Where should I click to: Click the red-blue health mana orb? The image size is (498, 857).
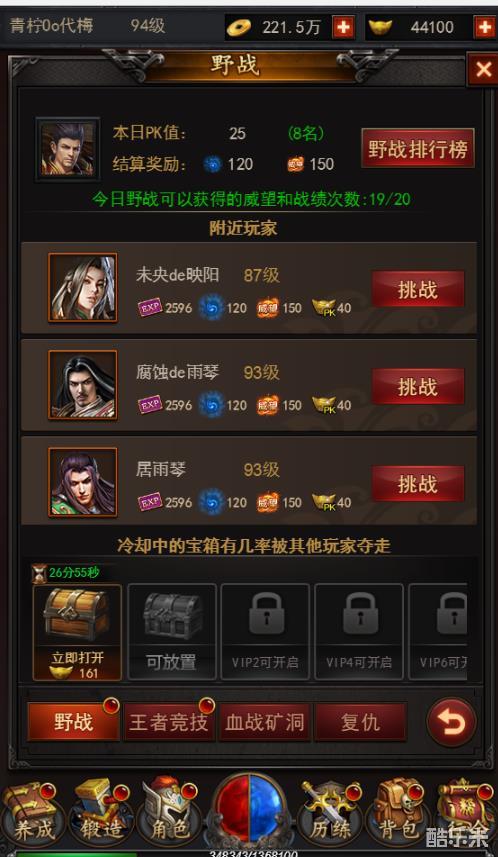[249, 810]
